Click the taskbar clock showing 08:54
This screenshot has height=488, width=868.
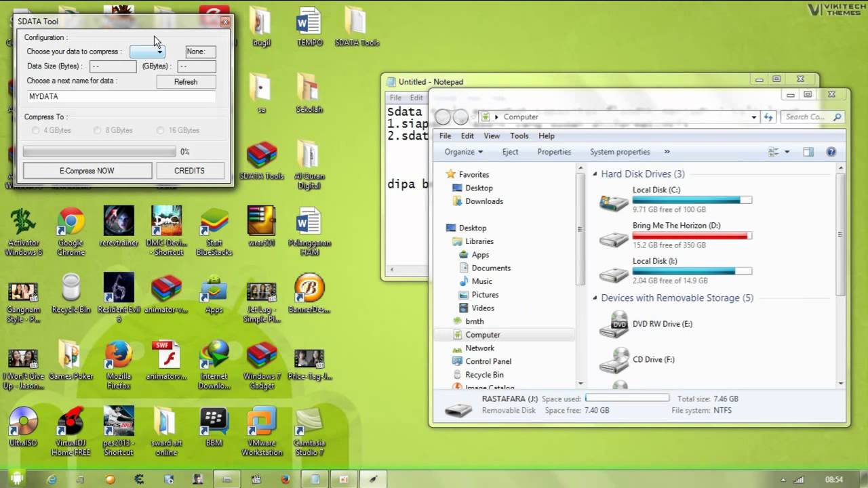(834, 479)
